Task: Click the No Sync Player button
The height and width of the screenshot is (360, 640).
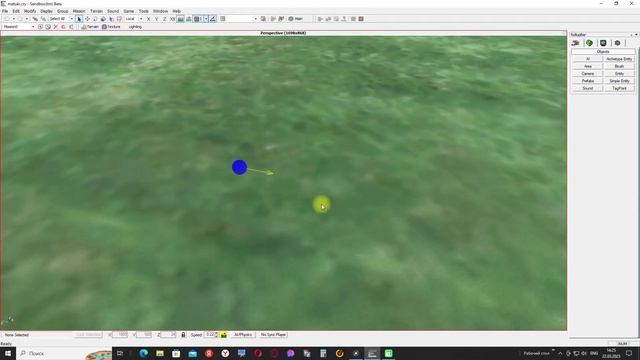Action: 273,335
